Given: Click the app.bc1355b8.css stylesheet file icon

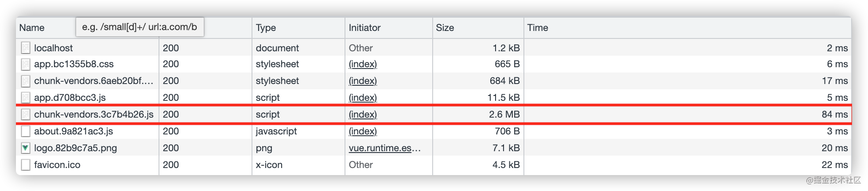Looking at the screenshot, I should point(26,65).
